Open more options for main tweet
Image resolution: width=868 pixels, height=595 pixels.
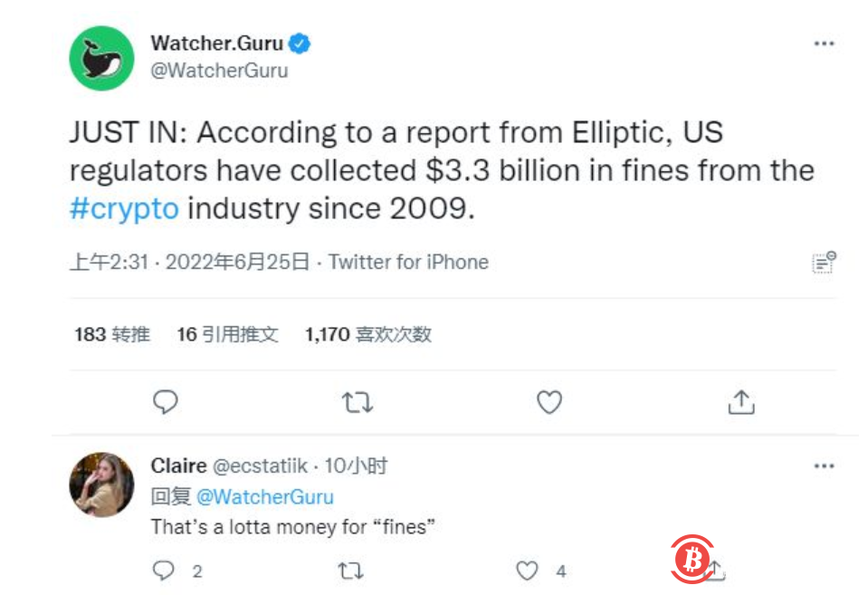click(x=824, y=43)
